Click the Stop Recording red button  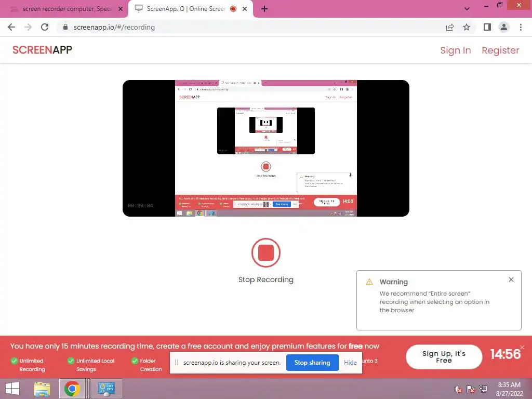point(265,253)
